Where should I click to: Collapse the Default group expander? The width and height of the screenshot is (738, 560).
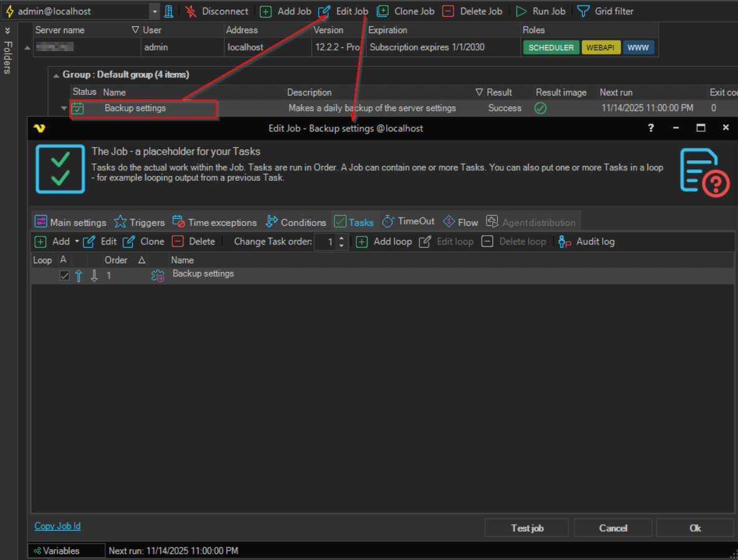56,75
